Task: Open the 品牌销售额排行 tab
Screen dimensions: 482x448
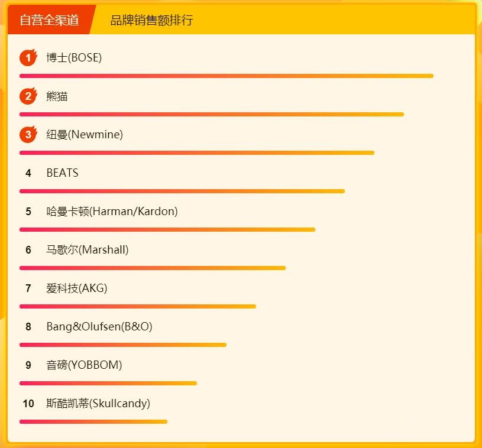Action: click(151, 20)
